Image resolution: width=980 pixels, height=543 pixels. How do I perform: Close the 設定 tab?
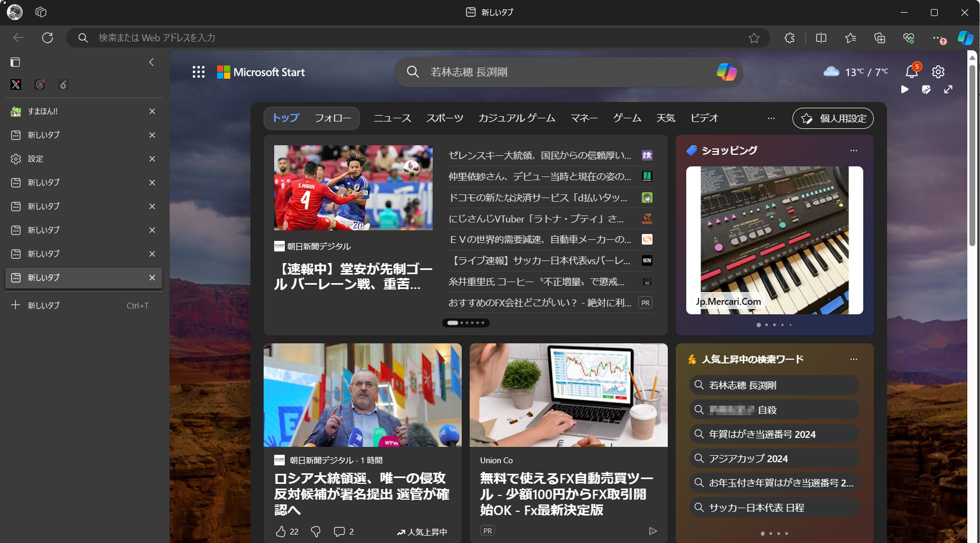tap(152, 159)
